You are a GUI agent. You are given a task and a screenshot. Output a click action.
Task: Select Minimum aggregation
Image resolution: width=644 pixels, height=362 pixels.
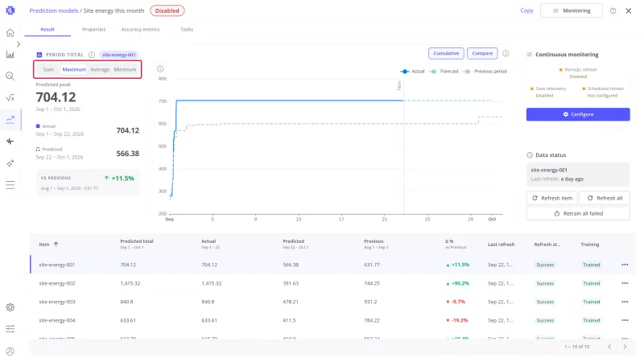pos(125,69)
